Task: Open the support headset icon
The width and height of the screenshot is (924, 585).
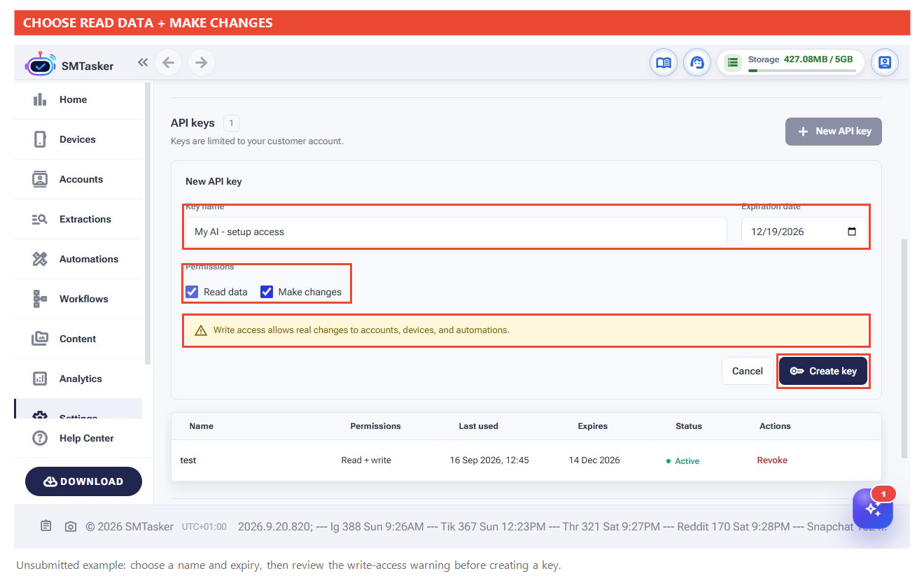Action: coord(697,63)
